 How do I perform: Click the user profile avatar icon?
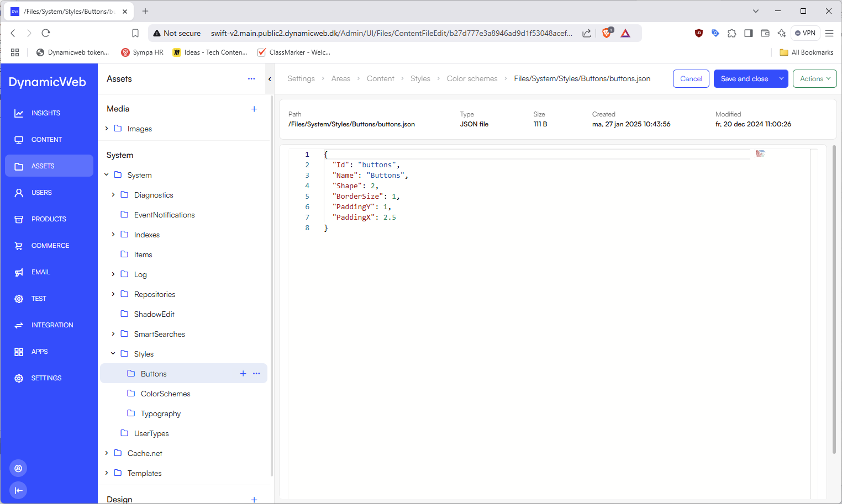18,468
